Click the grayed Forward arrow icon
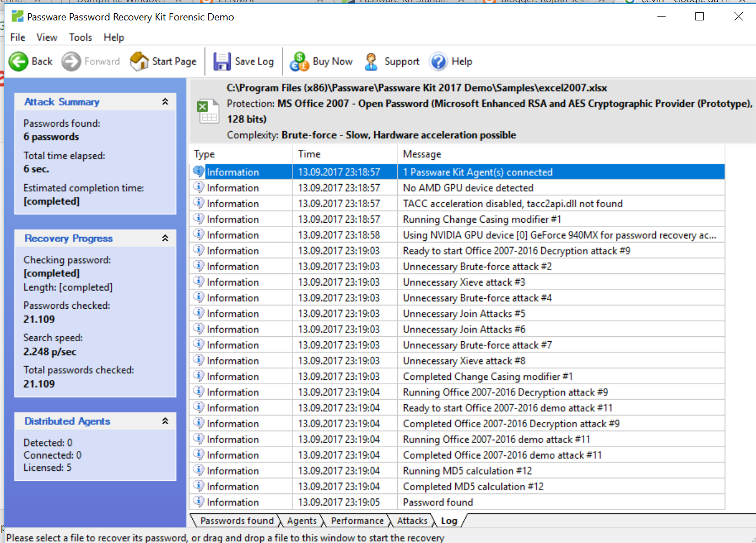The image size is (756, 543). (x=71, y=61)
